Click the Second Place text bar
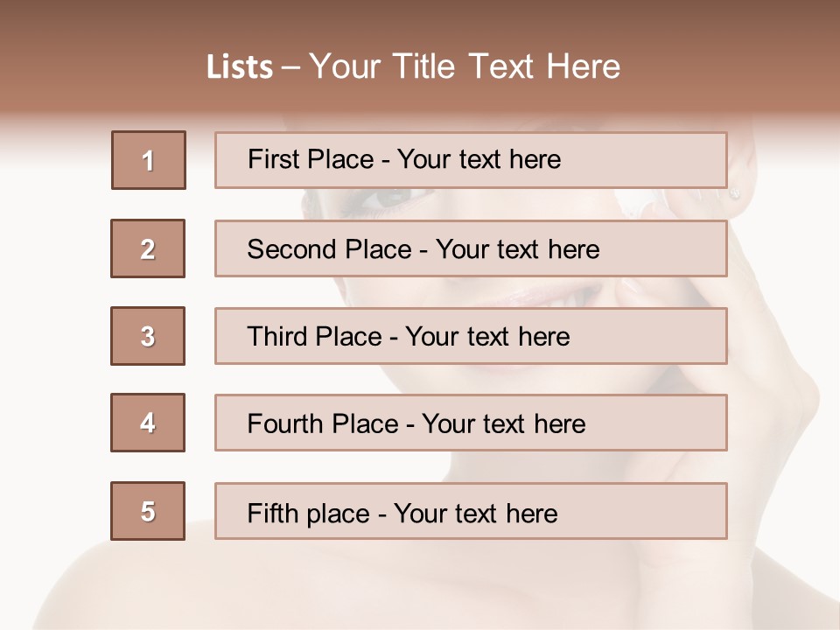Image resolution: width=840 pixels, height=630 pixels. click(471, 248)
